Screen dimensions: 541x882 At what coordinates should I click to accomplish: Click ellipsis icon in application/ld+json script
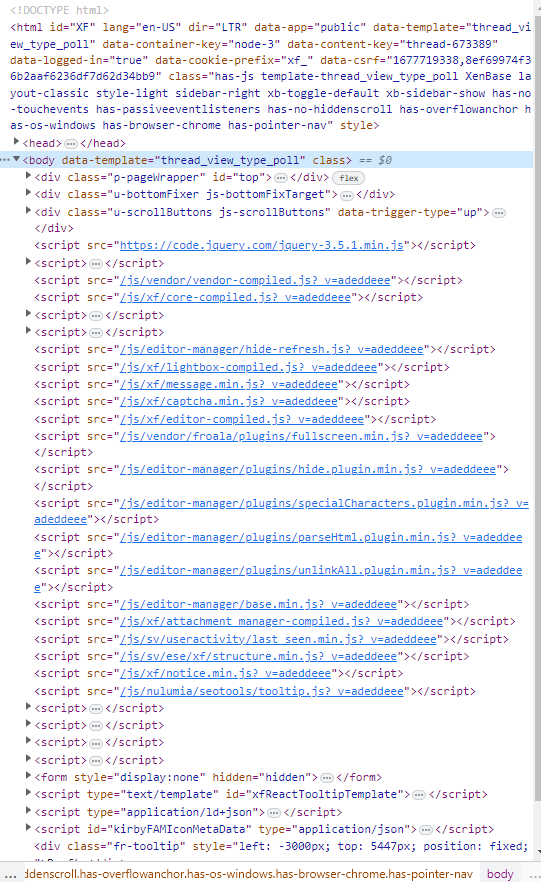(x=274, y=812)
